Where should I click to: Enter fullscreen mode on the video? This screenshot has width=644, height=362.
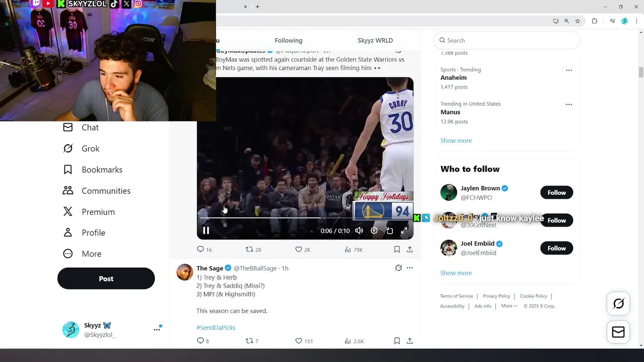click(404, 231)
